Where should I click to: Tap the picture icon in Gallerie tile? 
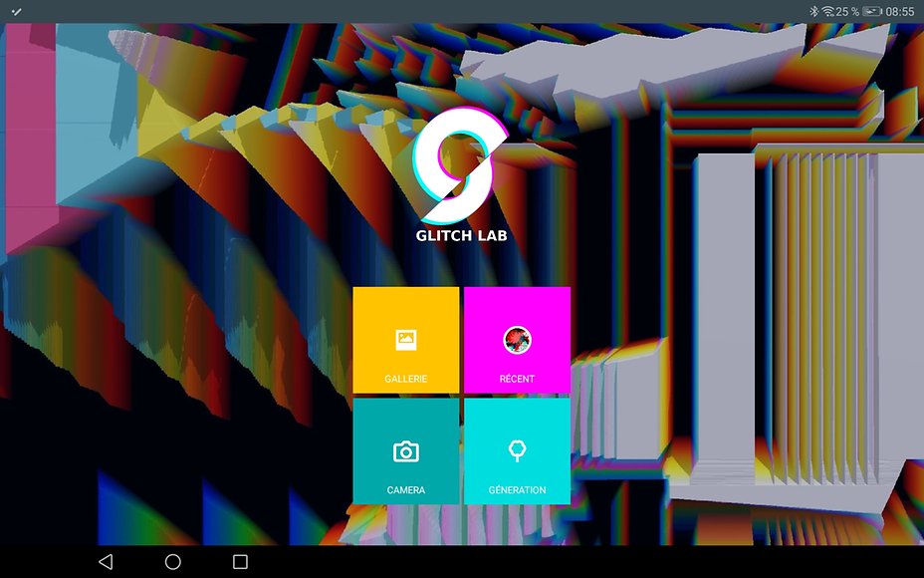tap(406, 340)
